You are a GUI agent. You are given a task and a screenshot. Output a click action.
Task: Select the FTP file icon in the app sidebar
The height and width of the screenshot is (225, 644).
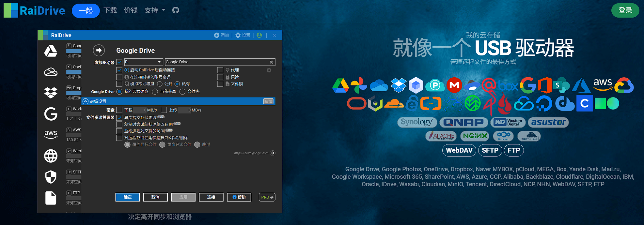click(x=51, y=198)
